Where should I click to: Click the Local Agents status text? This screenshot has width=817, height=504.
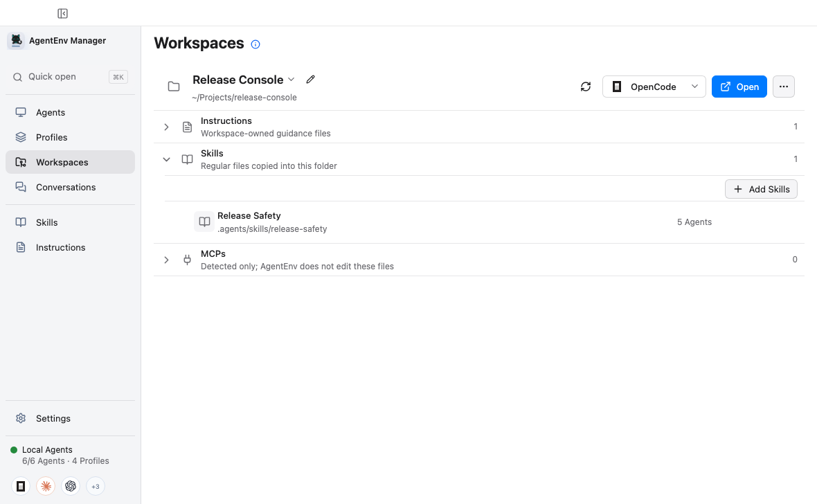click(47, 450)
